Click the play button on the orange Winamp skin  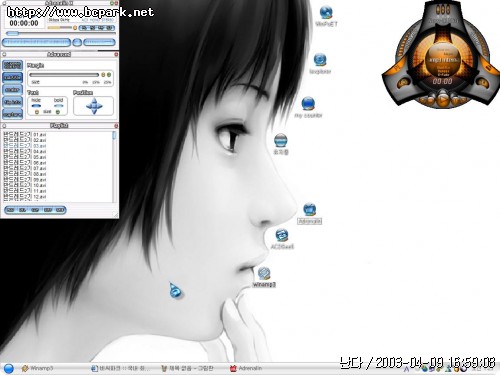click(x=443, y=99)
